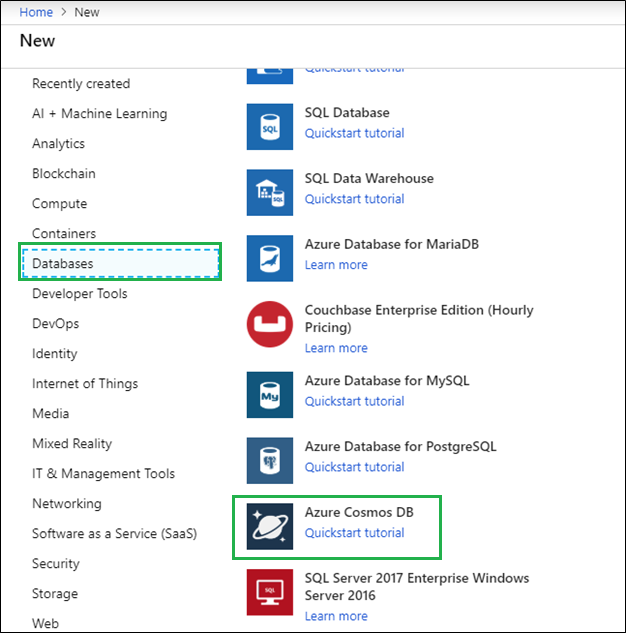The height and width of the screenshot is (633, 626).
Task: Open Quickstart tutorial under SQL Database
Action: pos(354,133)
